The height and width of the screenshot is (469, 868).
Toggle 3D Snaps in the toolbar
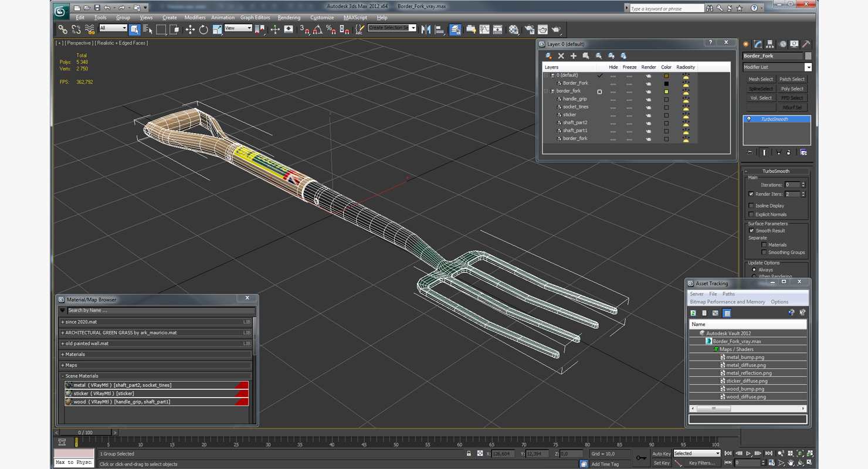coord(304,29)
